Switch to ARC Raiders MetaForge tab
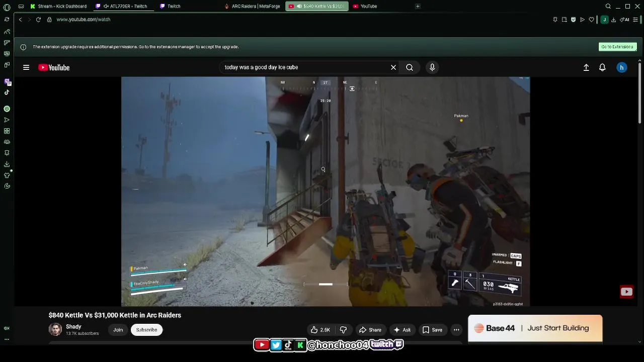The image size is (644, 362). pos(253,6)
